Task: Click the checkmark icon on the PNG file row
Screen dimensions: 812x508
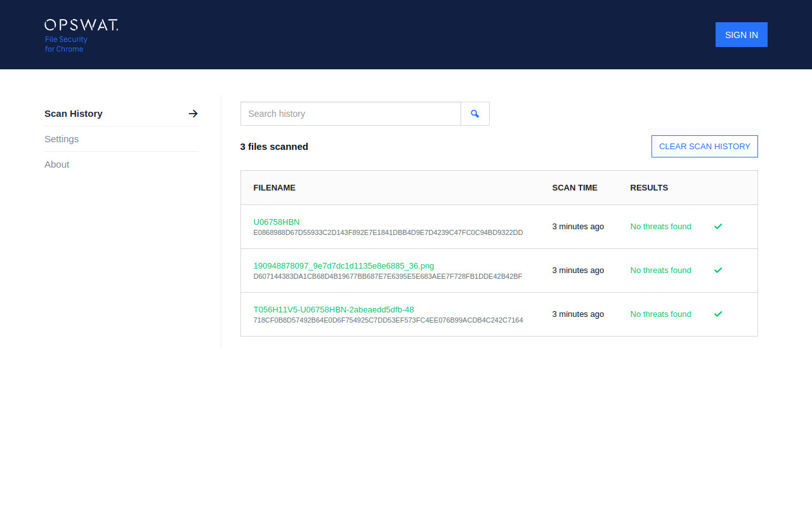Action: click(718, 270)
